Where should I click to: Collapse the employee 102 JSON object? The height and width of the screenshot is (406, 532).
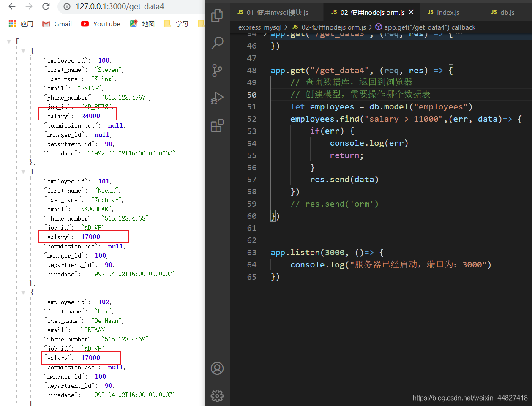23,292
